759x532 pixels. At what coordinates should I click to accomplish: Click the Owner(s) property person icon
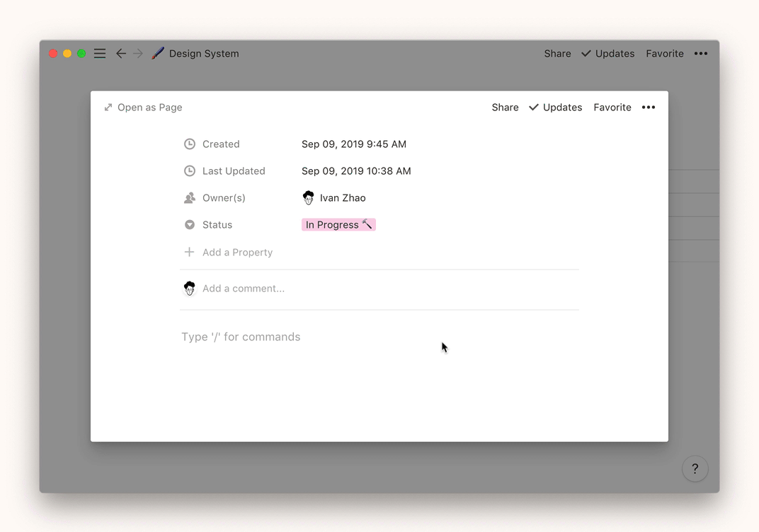(x=190, y=198)
